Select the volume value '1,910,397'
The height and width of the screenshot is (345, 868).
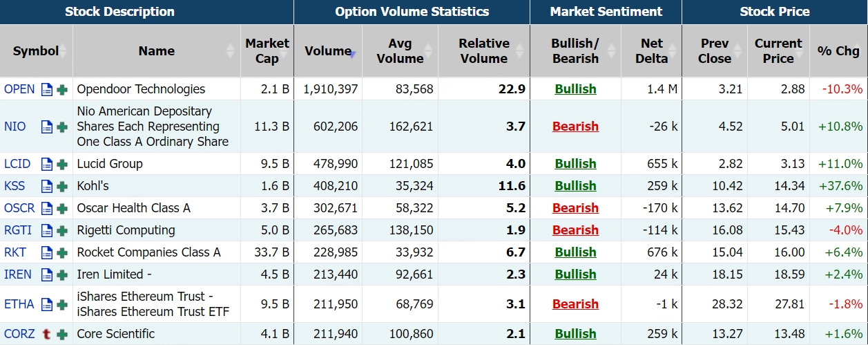331,89
